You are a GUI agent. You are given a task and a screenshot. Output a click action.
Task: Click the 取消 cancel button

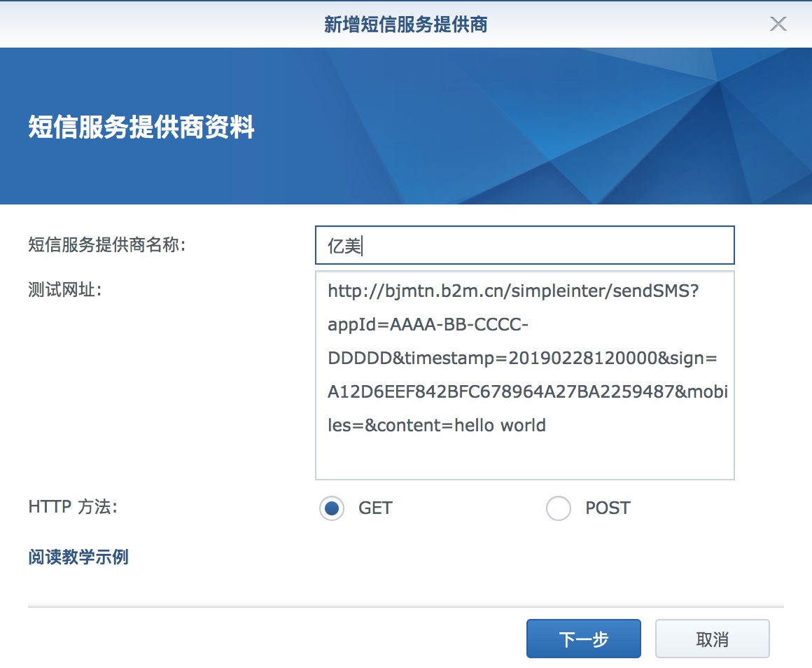[712, 639]
